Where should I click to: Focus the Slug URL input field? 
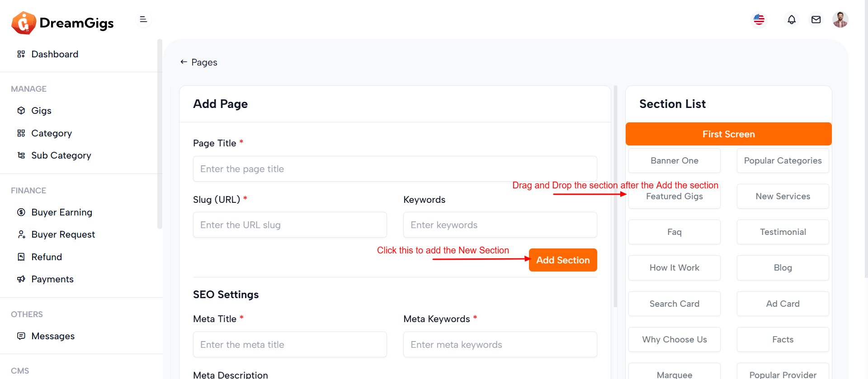click(x=290, y=225)
